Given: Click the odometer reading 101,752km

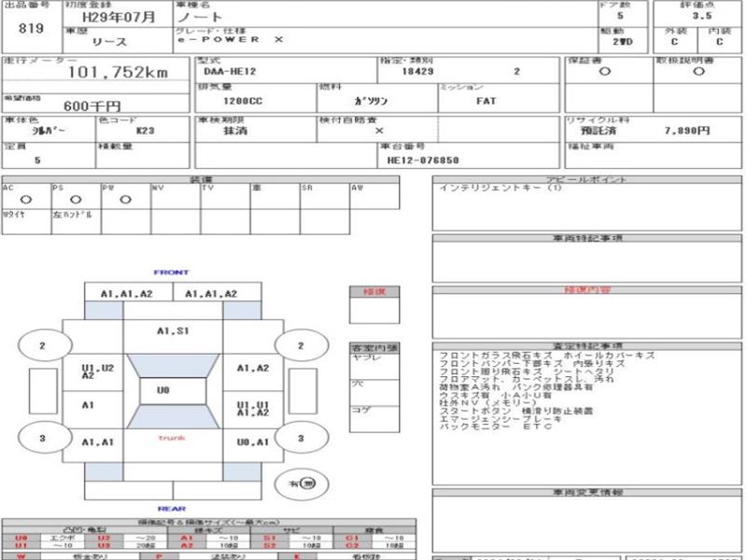Looking at the screenshot, I should [x=118, y=73].
